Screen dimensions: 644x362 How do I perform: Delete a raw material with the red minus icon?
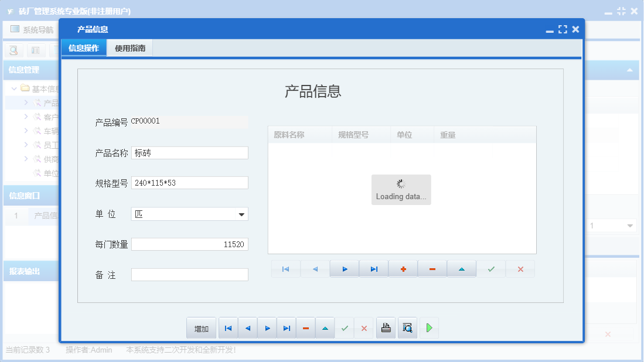click(x=432, y=269)
